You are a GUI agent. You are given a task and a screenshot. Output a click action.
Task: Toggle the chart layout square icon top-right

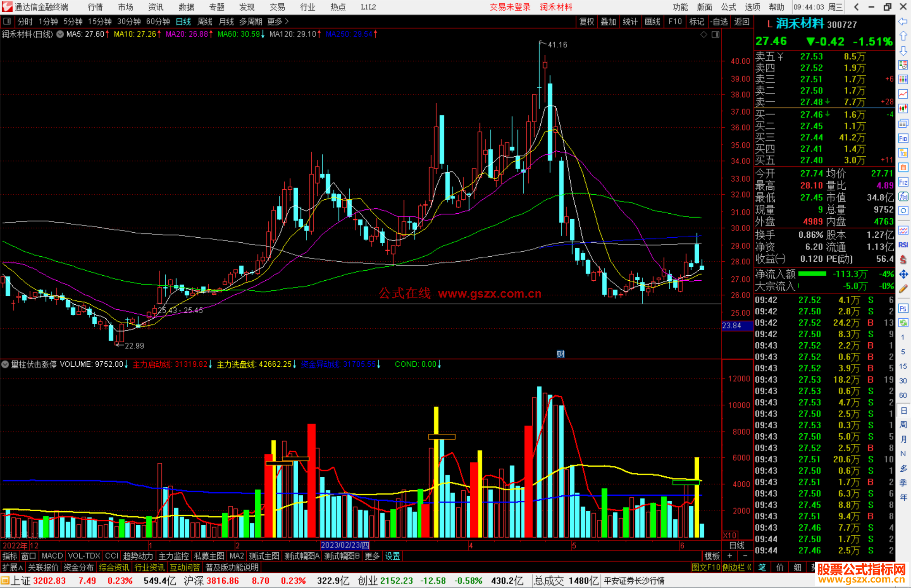click(x=715, y=35)
